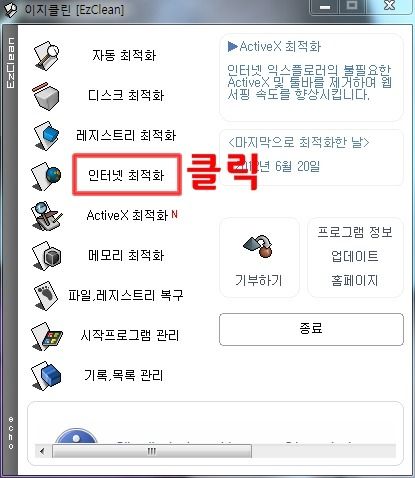Click the 인터넷 최적화 globe icon
The width and height of the screenshot is (415, 478).
tap(47, 176)
